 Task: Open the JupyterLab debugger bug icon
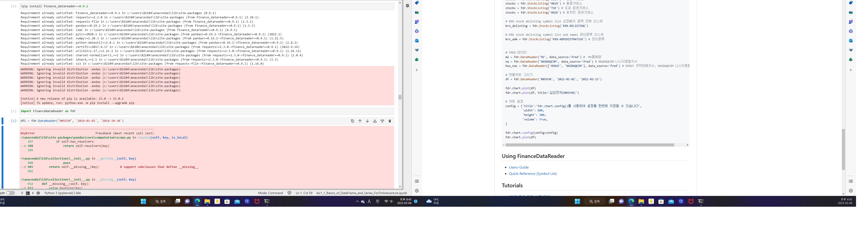(x=407, y=6)
